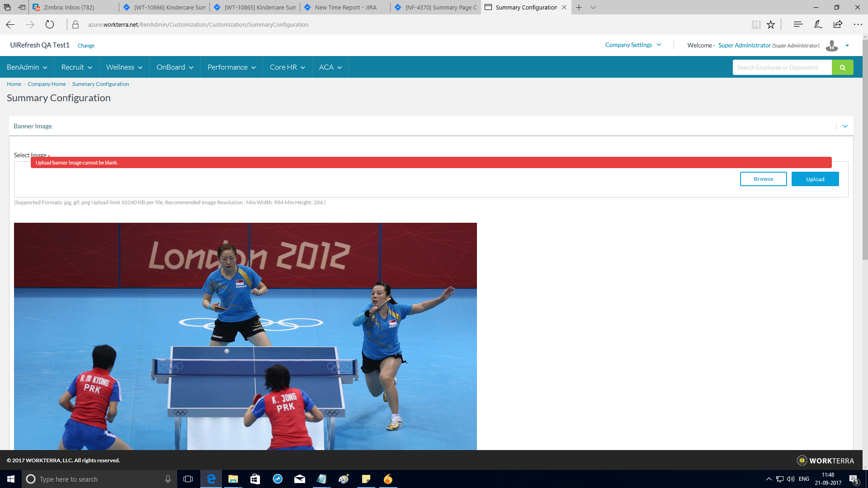This screenshot has width=868, height=488.
Task: Expand Company Settings dropdown
Action: tap(633, 45)
